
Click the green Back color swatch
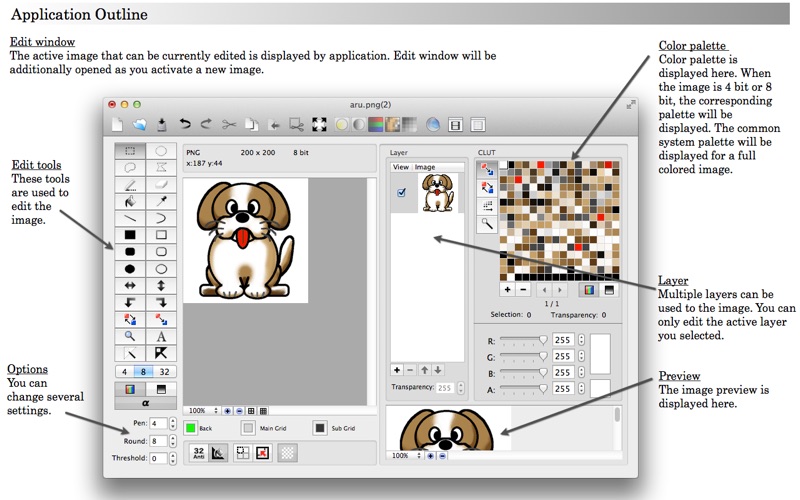[190, 428]
